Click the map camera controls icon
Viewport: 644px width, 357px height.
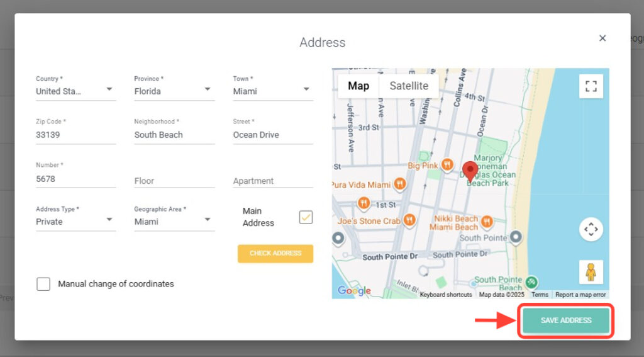pos(591,229)
